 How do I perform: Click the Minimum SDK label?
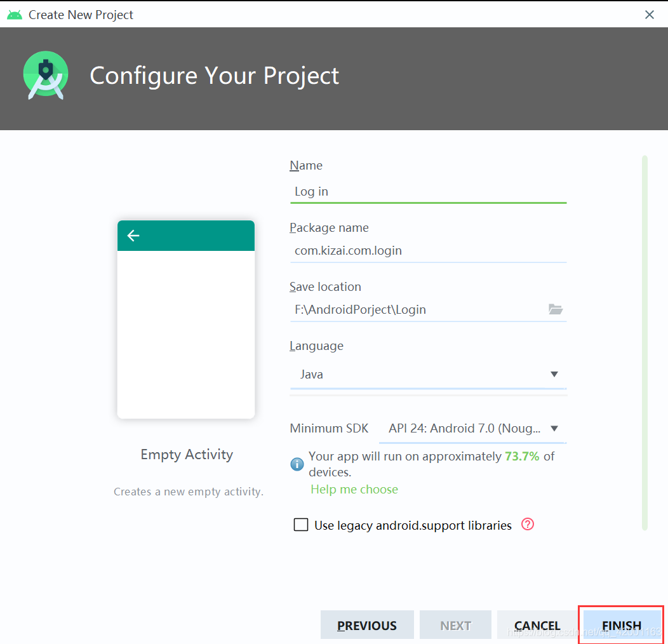(x=329, y=428)
